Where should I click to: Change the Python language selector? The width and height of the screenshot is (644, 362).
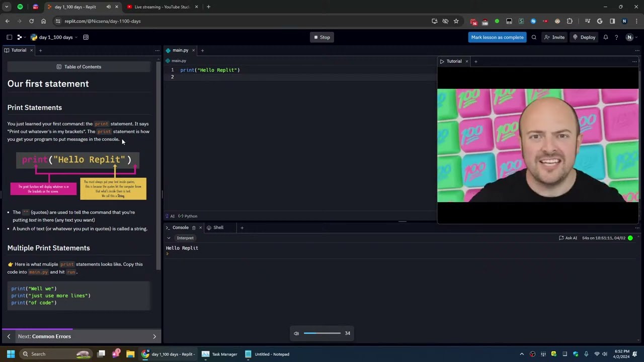pyautogui.click(x=188, y=216)
